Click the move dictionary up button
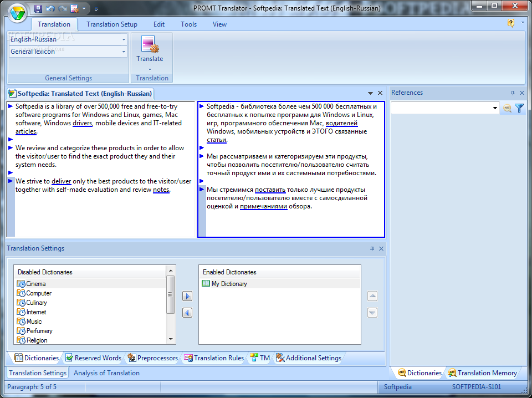The width and height of the screenshot is (532, 398). (372, 296)
